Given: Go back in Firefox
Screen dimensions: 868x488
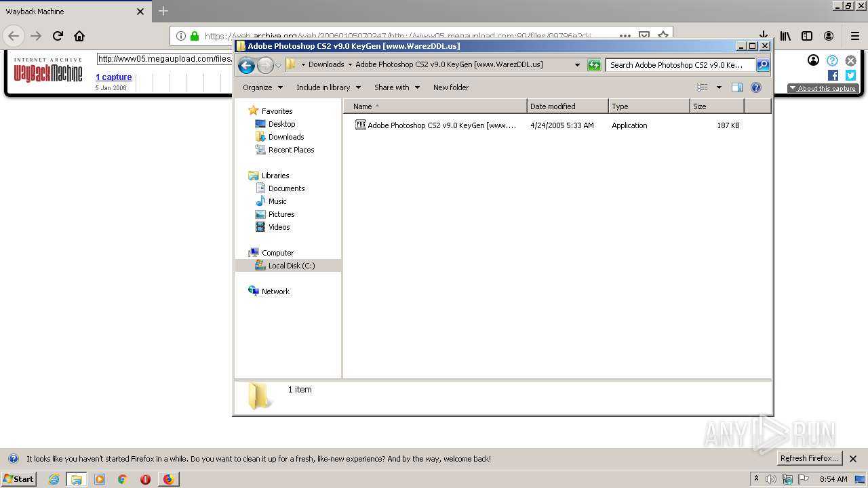Looking at the screenshot, I should point(14,36).
